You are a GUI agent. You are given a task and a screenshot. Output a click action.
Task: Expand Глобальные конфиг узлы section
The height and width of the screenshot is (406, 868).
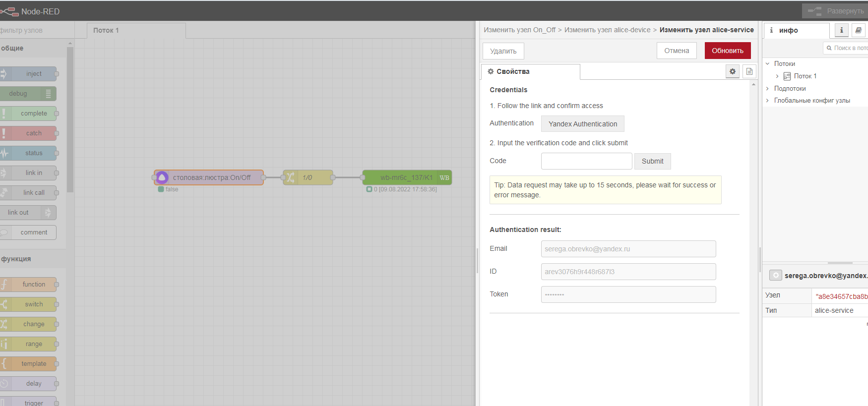tap(768, 101)
